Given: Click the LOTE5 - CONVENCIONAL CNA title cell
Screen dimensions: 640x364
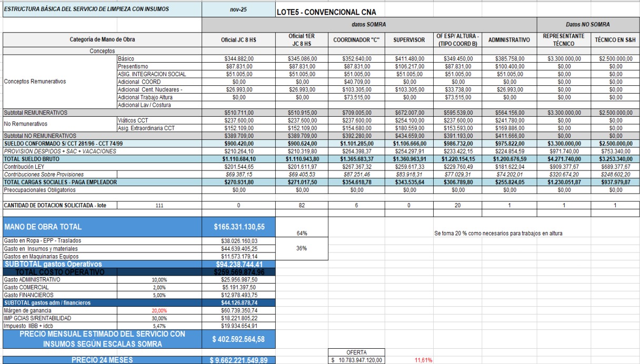Looking at the screenshot, I should click(326, 12).
